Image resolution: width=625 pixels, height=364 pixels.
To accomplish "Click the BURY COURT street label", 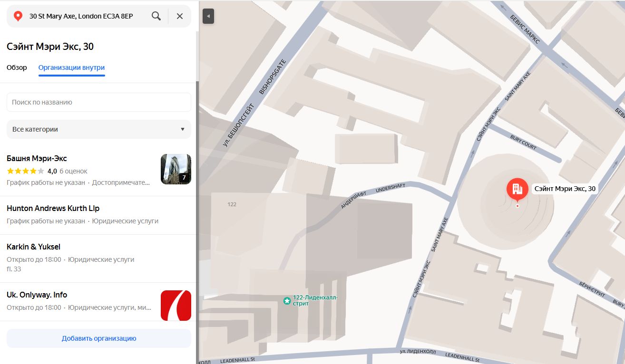I will point(523,143).
